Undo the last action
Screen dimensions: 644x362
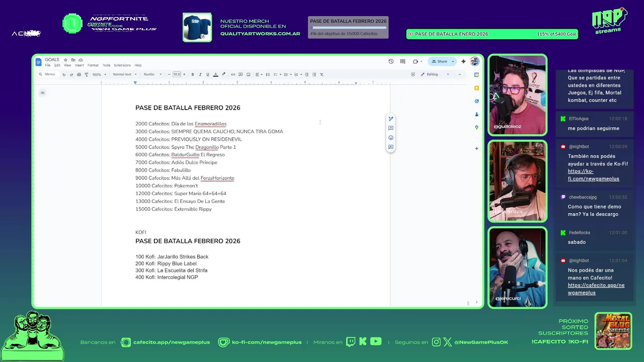coord(64,74)
